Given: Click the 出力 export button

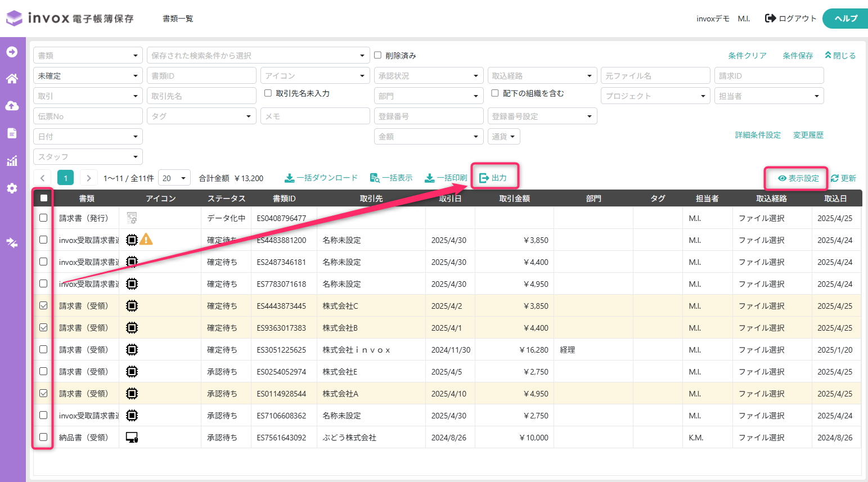Looking at the screenshot, I should [x=493, y=178].
